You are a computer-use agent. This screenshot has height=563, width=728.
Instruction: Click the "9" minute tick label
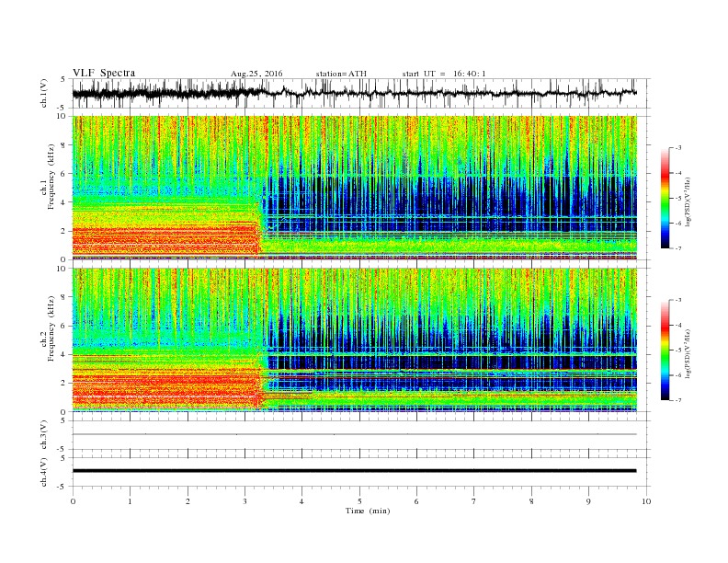tap(588, 501)
